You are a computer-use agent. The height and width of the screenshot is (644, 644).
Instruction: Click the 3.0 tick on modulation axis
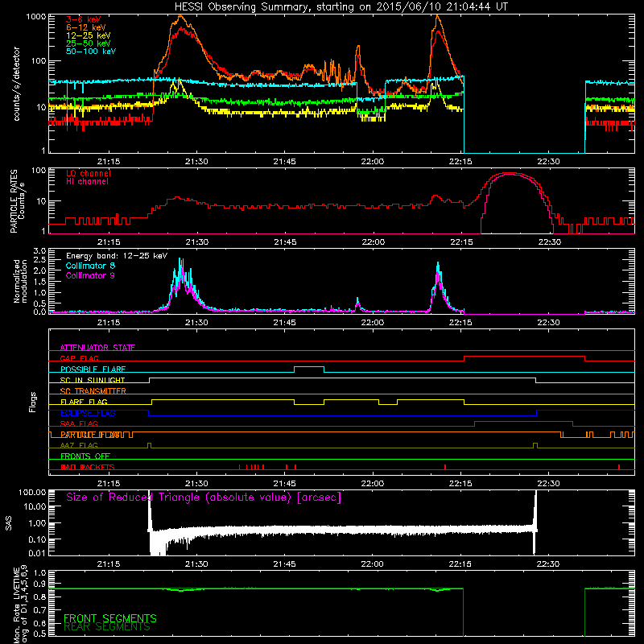(39, 250)
